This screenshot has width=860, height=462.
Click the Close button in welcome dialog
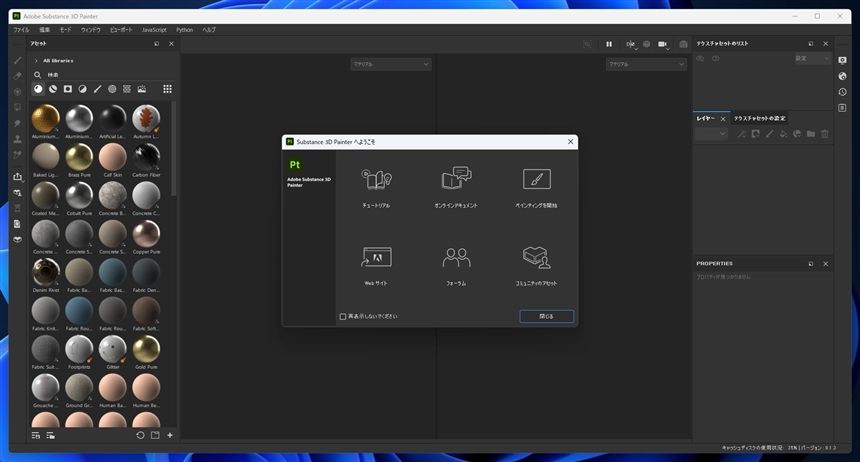tap(546, 317)
